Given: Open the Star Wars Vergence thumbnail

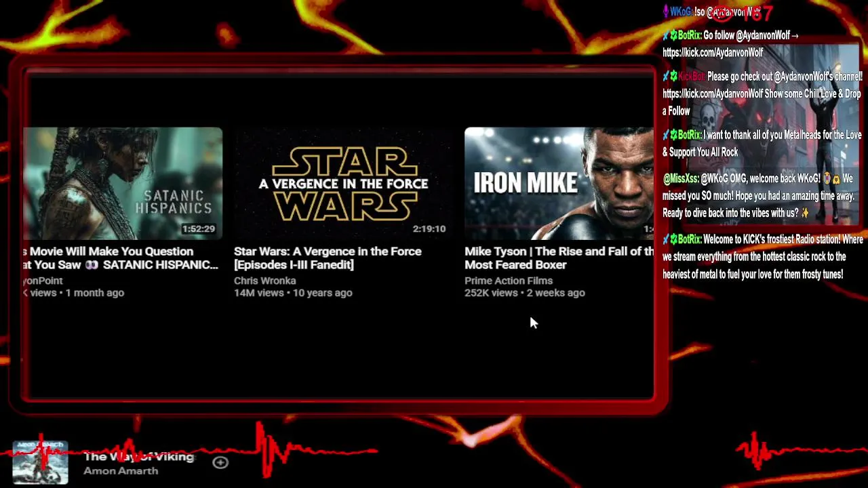Looking at the screenshot, I should [343, 183].
